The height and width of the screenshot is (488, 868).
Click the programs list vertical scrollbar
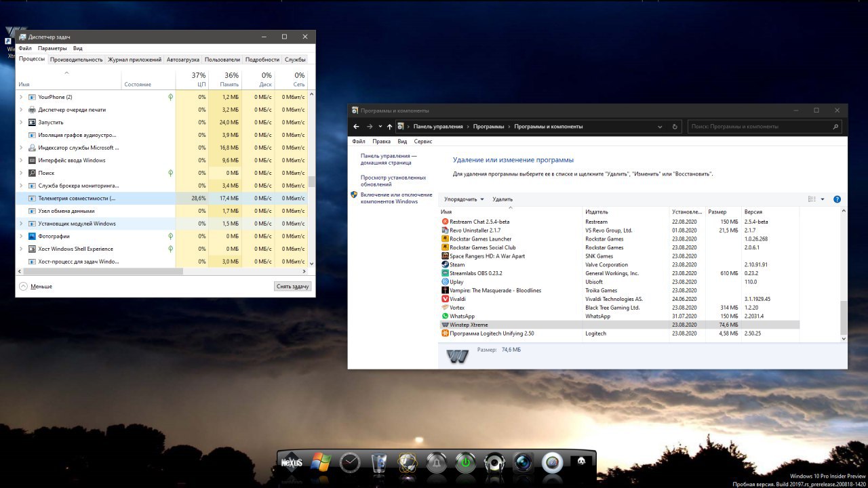click(x=844, y=318)
